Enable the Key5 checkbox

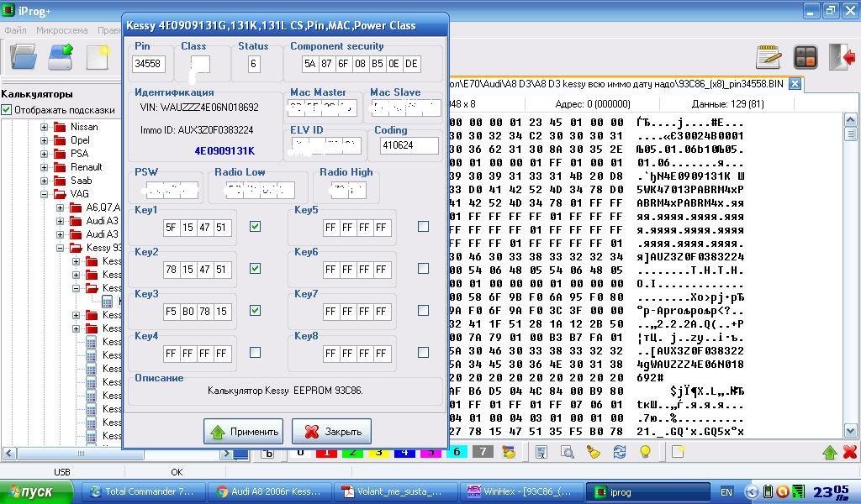coord(423,227)
